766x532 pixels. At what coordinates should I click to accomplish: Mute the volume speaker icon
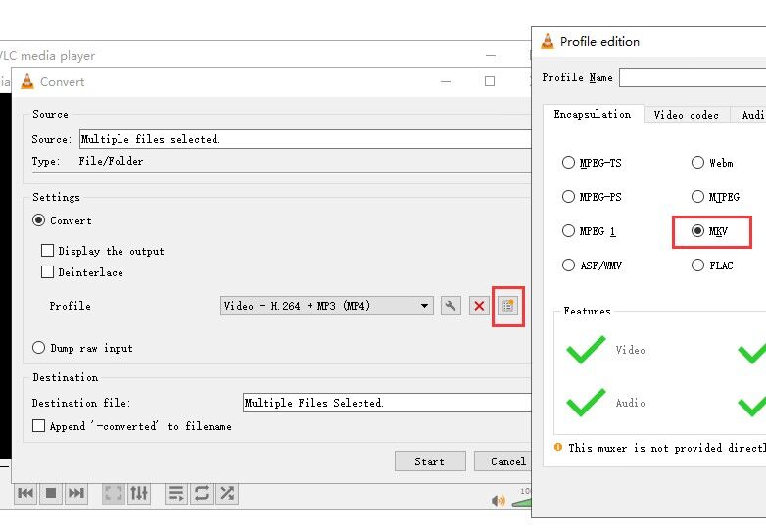tap(499, 501)
